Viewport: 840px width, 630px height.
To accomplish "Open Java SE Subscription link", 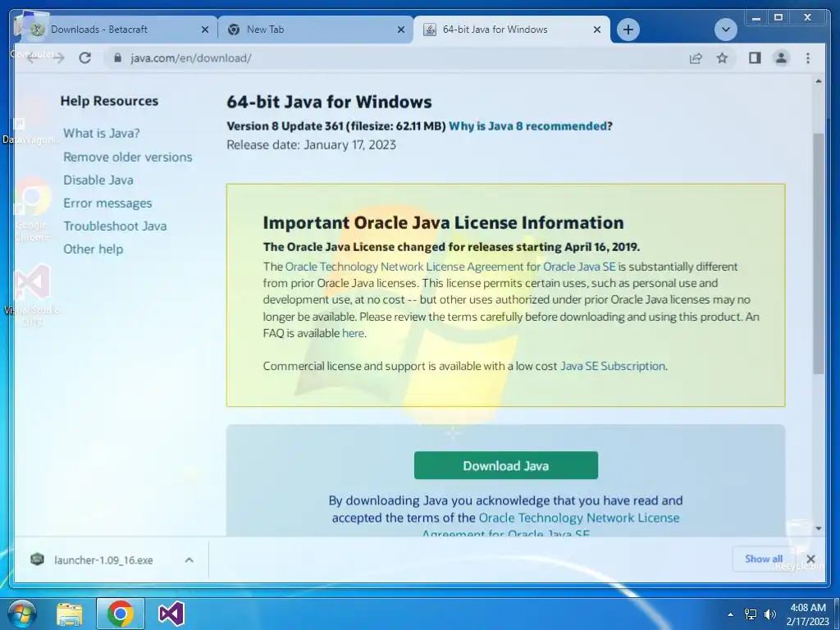I will click(x=612, y=366).
